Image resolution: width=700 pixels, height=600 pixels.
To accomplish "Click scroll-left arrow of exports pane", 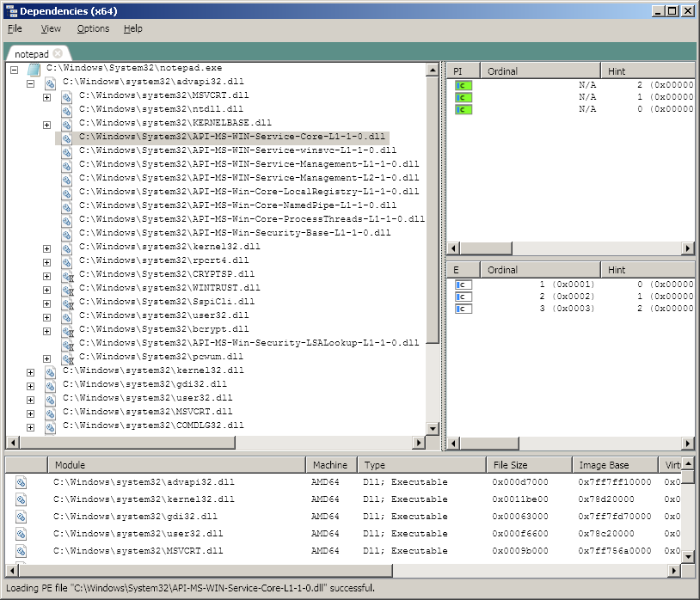I will (x=453, y=444).
